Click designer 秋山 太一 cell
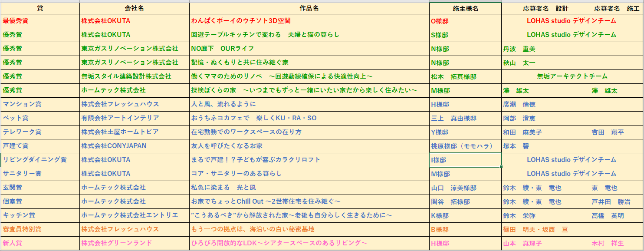The image size is (644, 251). click(545, 63)
